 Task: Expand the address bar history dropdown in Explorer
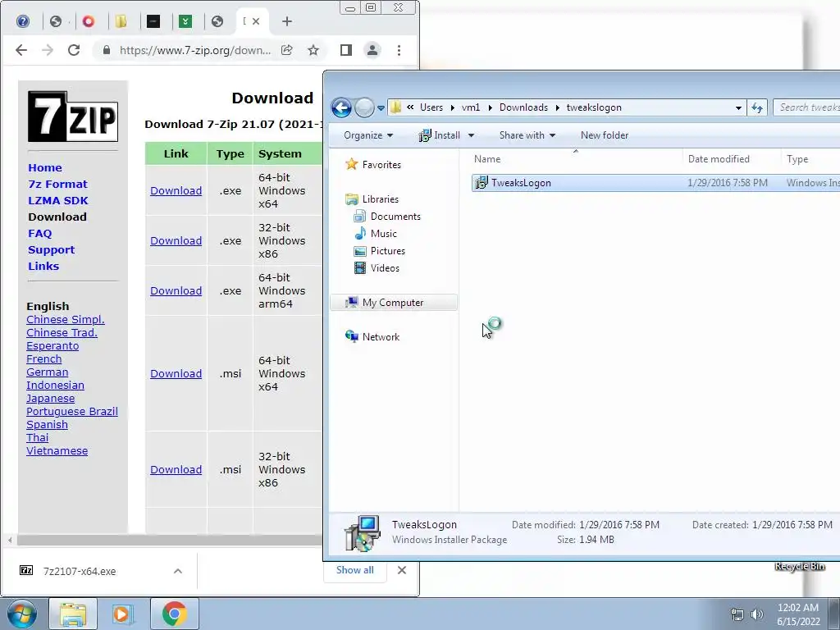tap(739, 107)
